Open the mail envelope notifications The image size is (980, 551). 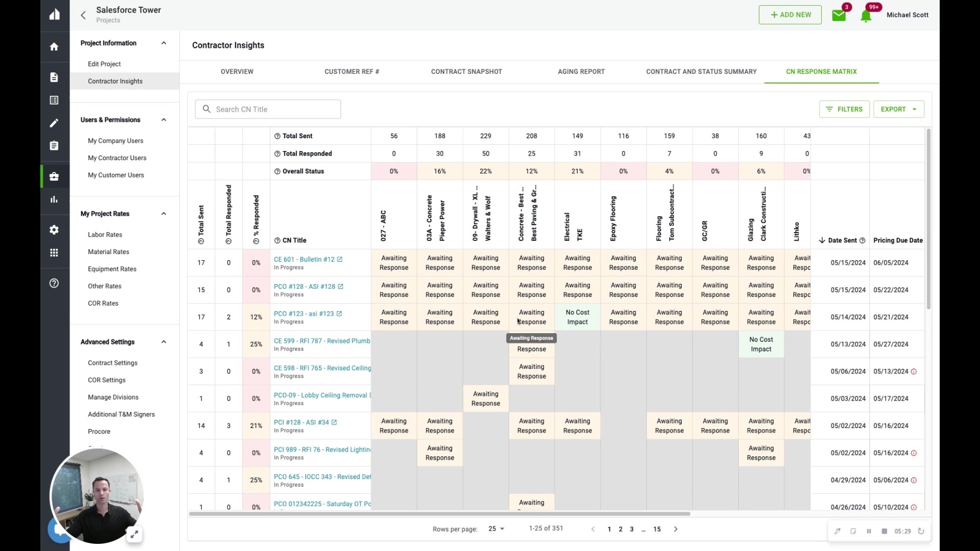839,15
